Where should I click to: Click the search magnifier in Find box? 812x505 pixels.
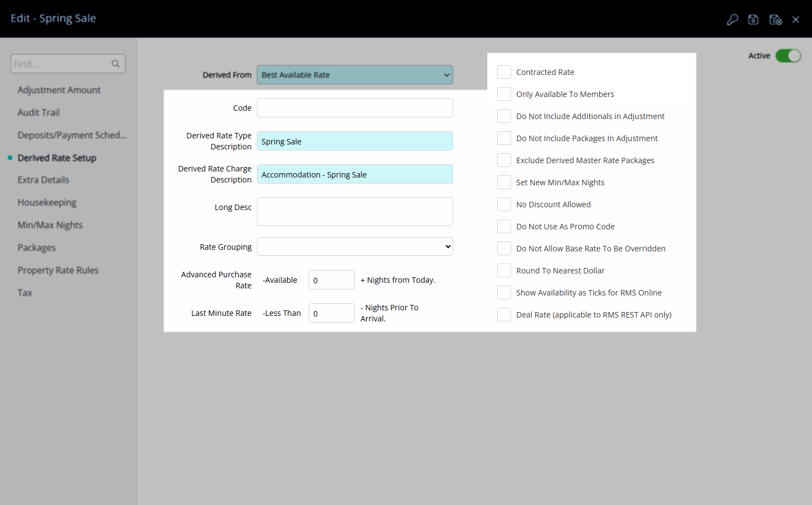click(x=116, y=64)
